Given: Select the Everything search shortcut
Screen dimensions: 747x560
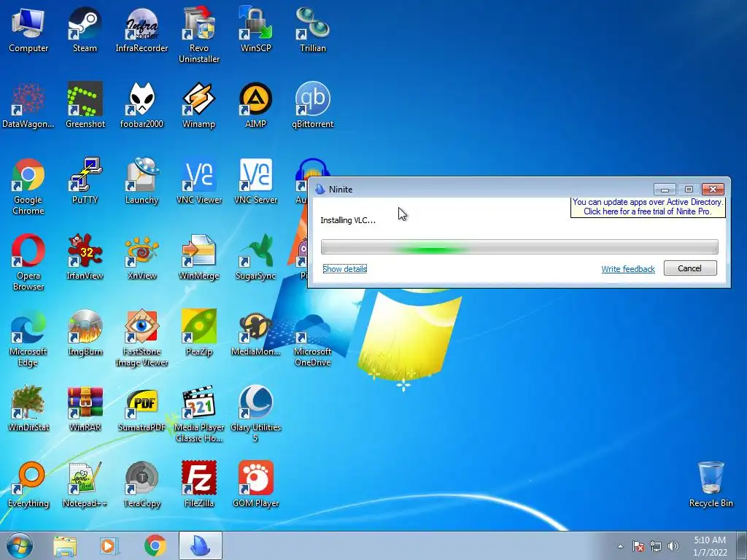Looking at the screenshot, I should (x=28, y=484).
